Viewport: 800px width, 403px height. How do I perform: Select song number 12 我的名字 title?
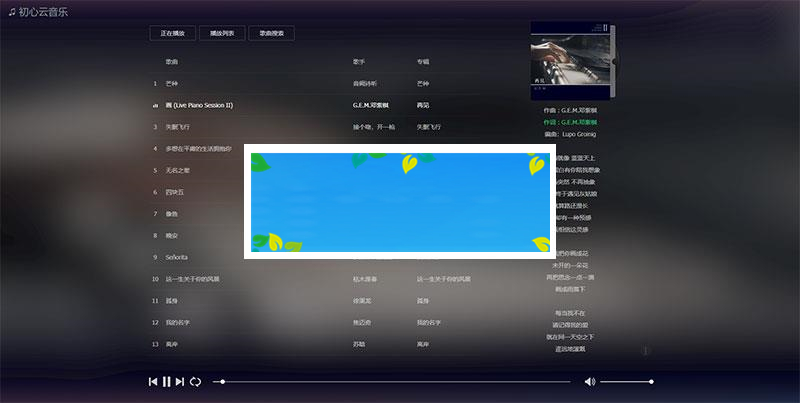(177, 322)
